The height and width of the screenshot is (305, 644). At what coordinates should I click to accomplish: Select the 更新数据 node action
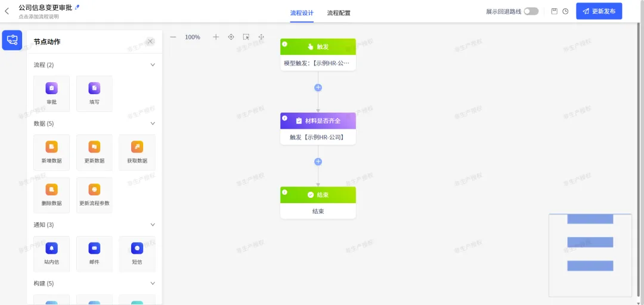(x=94, y=152)
